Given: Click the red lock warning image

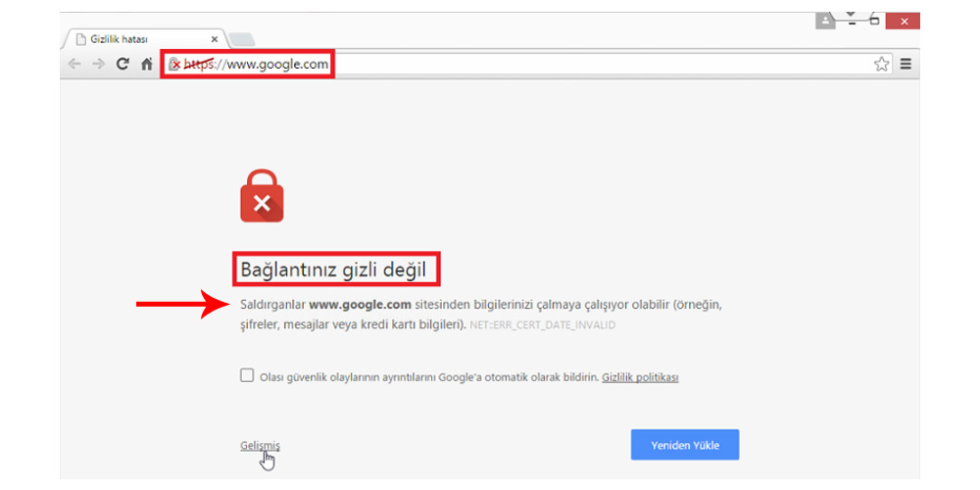Looking at the screenshot, I should [x=262, y=196].
